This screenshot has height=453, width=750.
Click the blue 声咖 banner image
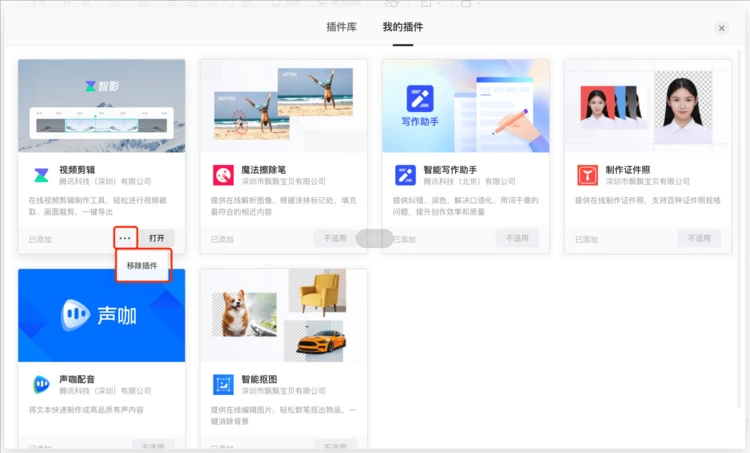click(x=101, y=315)
